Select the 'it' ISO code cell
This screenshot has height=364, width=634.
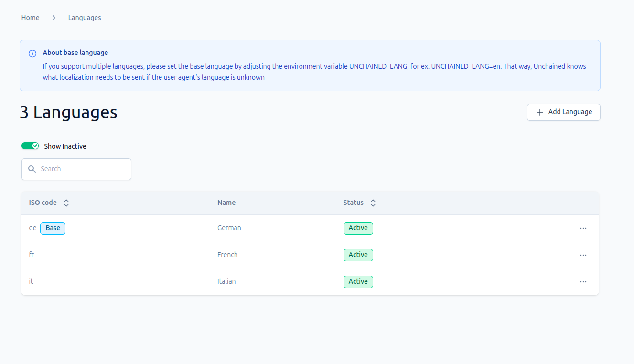click(31, 281)
